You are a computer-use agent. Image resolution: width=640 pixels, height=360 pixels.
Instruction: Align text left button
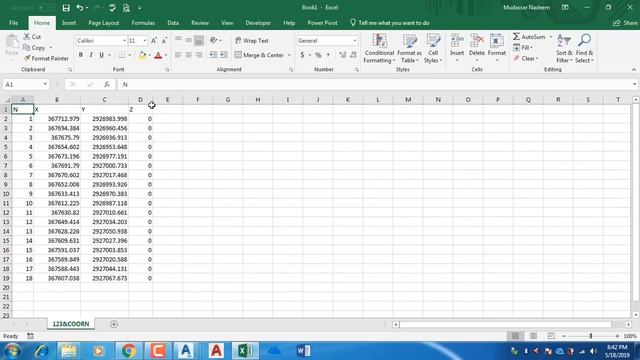(178, 55)
